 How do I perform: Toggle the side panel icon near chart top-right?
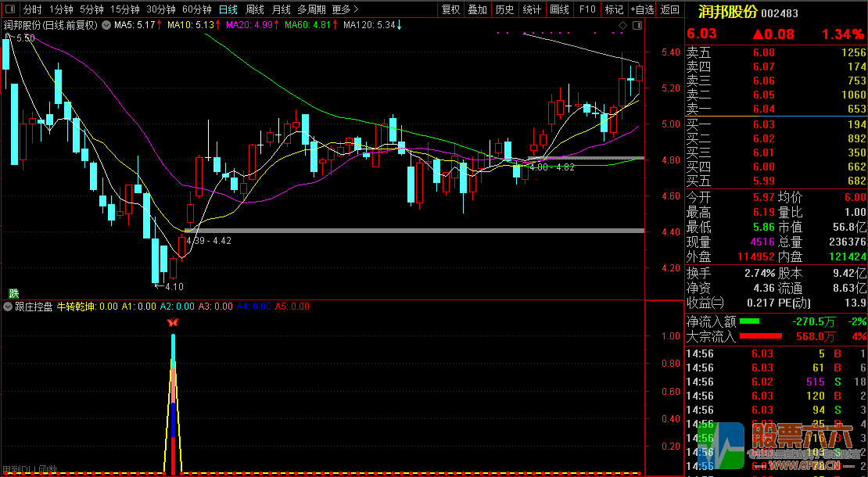tap(636, 26)
